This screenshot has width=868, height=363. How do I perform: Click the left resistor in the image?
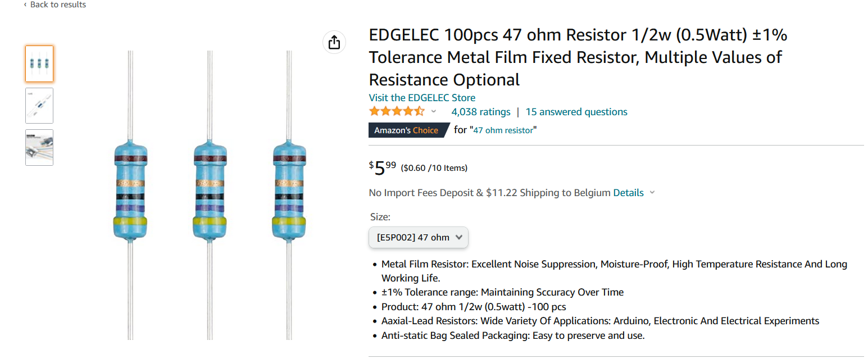(130, 195)
